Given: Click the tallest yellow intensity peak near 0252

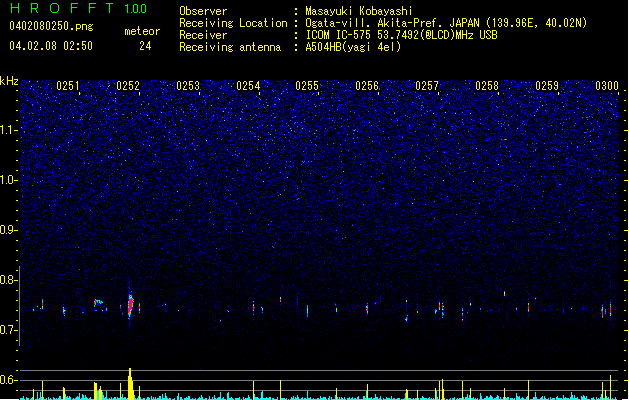Looking at the screenshot, I should click(130, 384).
